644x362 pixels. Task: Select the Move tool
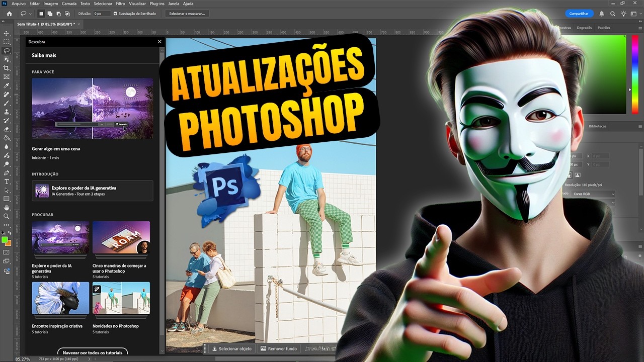[7, 33]
